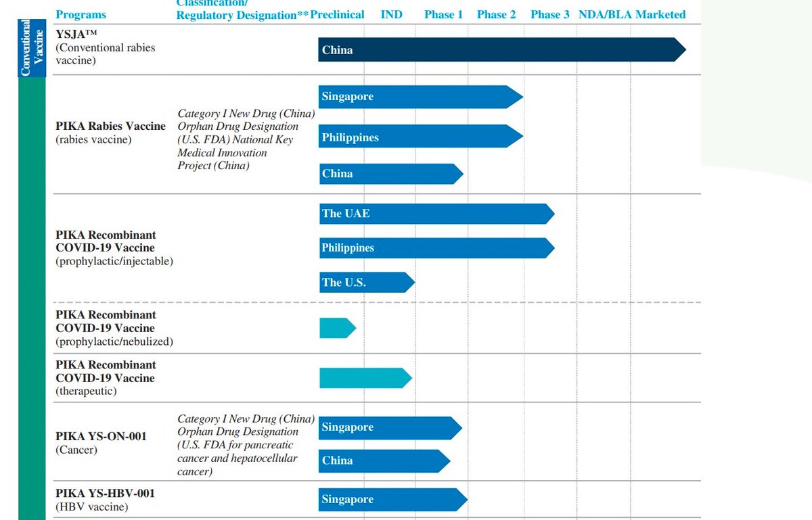The height and width of the screenshot is (520, 812).
Task: Click the therapeutic vaccine teal progress bar
Action: coord(365,378)
